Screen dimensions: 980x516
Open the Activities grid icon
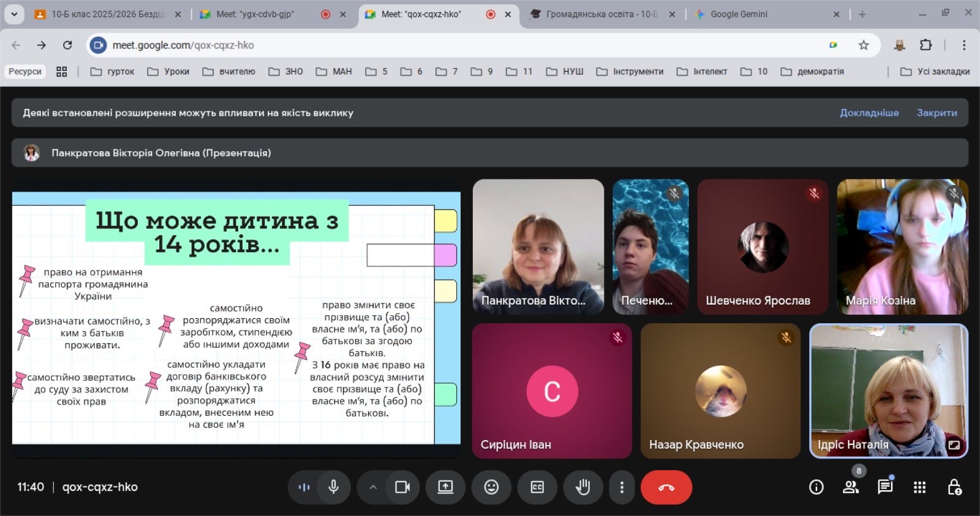[919, 487]
